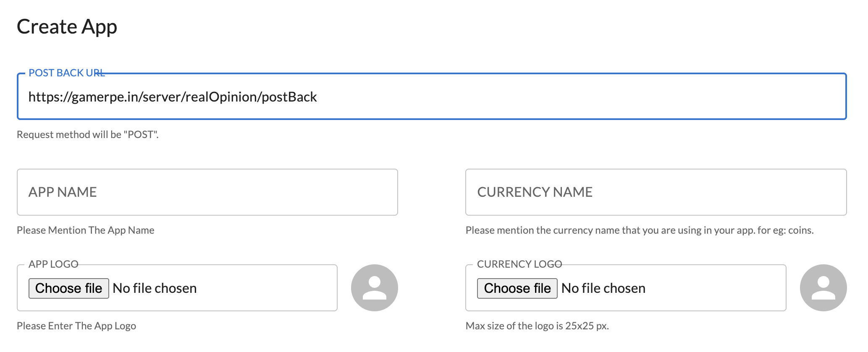Click the app logo avatar placeholder icon

point(374,288)
